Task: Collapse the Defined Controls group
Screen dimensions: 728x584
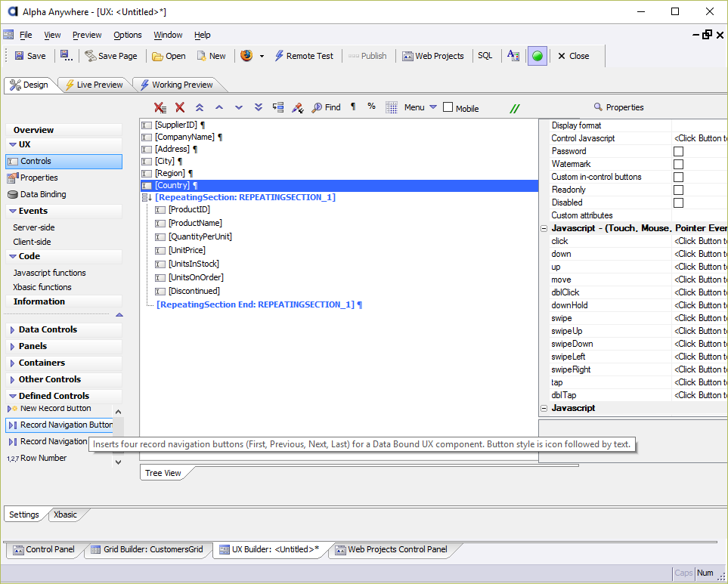Action: click(13, 396)
